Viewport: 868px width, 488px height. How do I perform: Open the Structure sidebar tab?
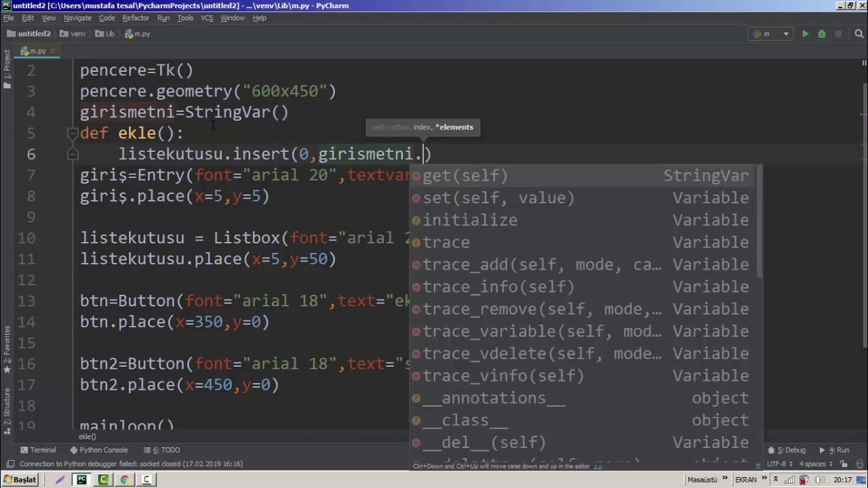7,411
